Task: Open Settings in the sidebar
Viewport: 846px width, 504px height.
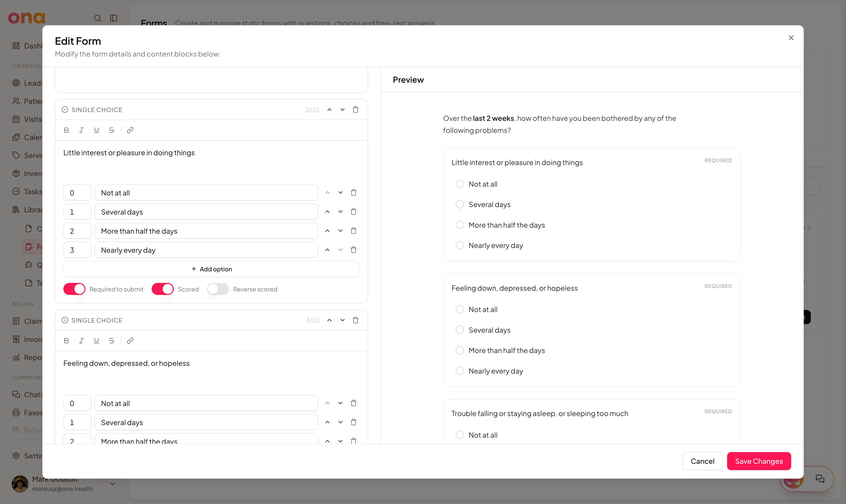Action: pyautogui.click(x=27, y=456)
